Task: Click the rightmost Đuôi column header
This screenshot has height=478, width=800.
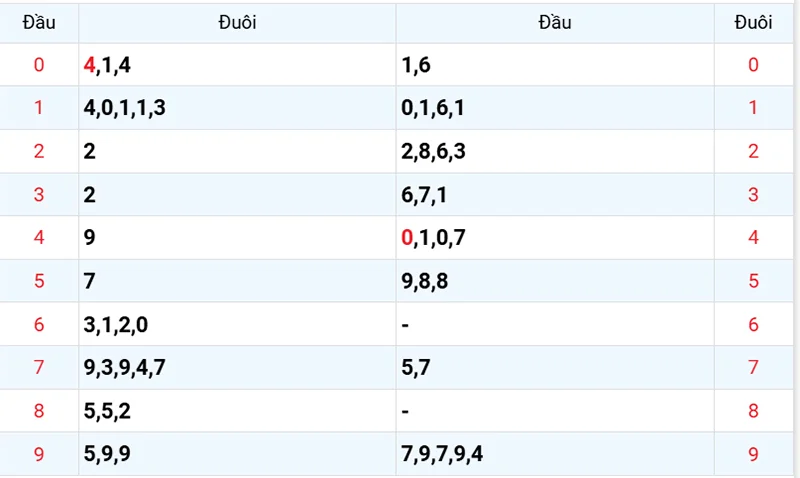Action: click(753, 22)
